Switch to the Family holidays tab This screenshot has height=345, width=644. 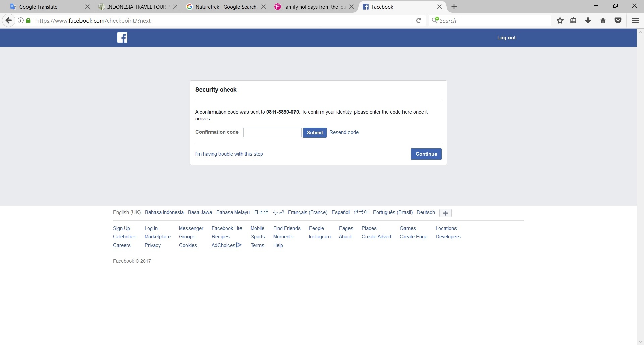[x=314, y=7]
